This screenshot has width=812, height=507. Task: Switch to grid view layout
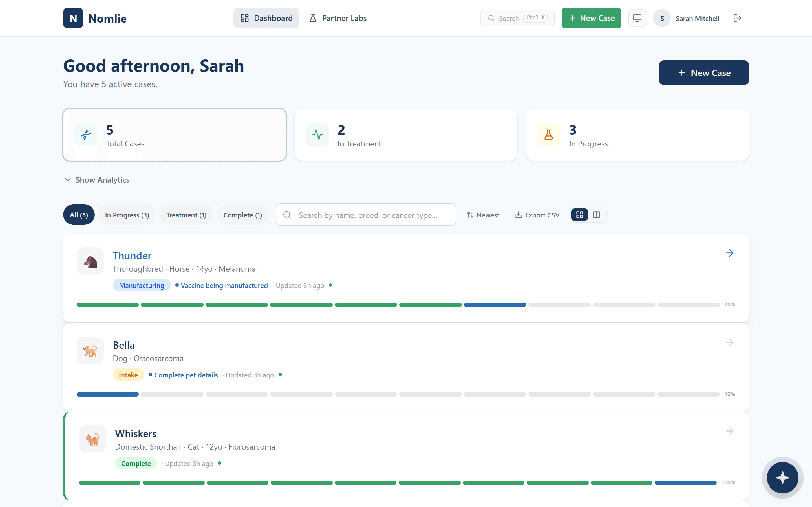579,215
